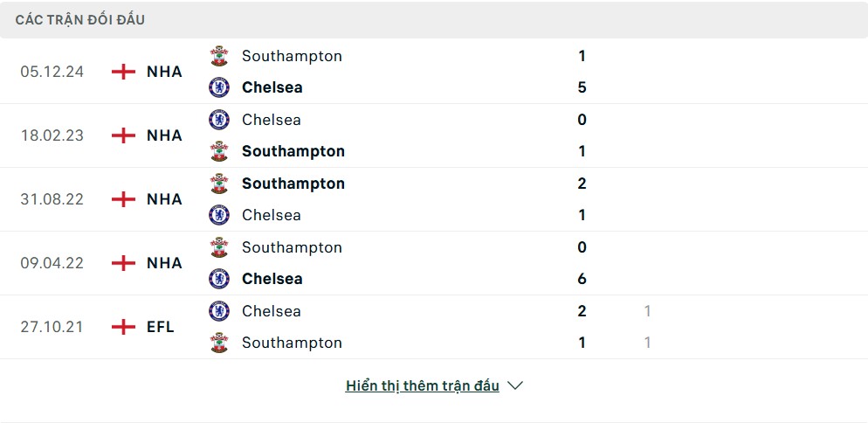Click England flag beside the EFL label
868x423 pixels.
[124, 327]
